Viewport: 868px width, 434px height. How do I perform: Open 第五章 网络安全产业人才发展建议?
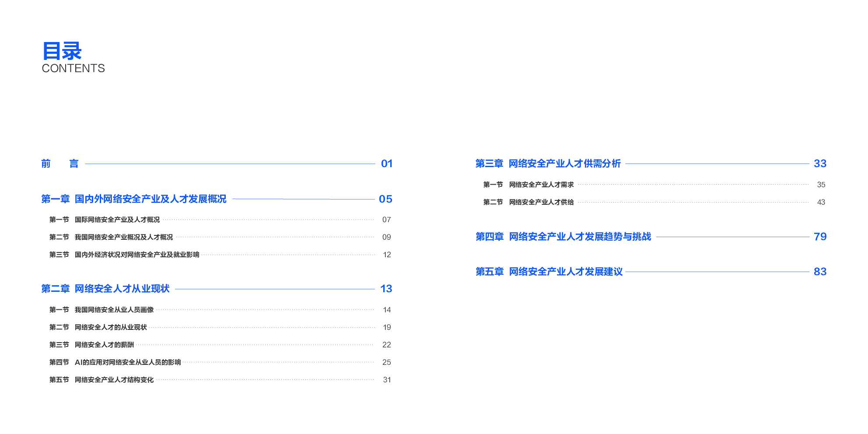coord(549,272)
